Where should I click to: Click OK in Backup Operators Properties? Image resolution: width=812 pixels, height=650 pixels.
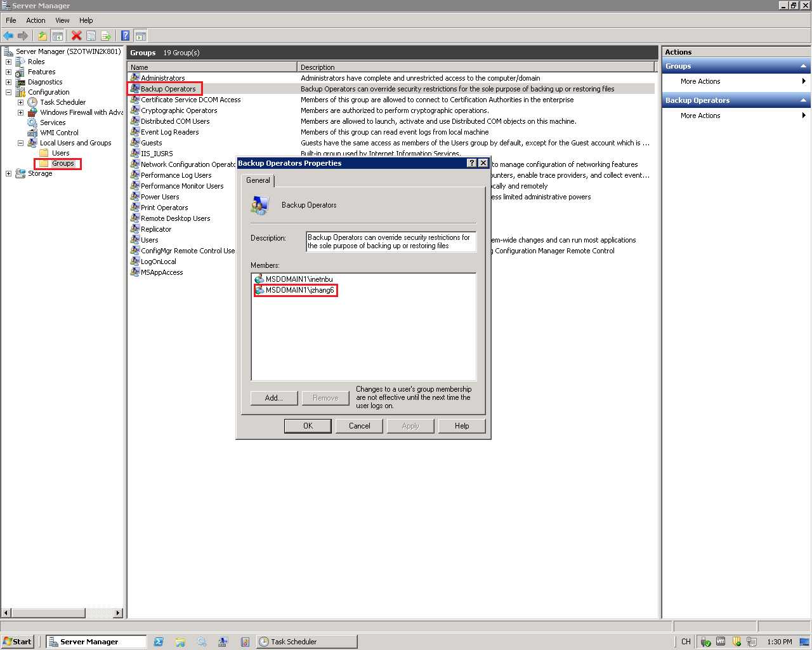pos(308,426)
